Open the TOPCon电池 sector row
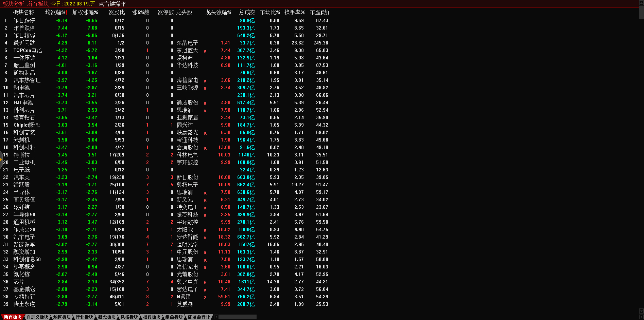This screenshot has width=644, height=320. [28, 50]
